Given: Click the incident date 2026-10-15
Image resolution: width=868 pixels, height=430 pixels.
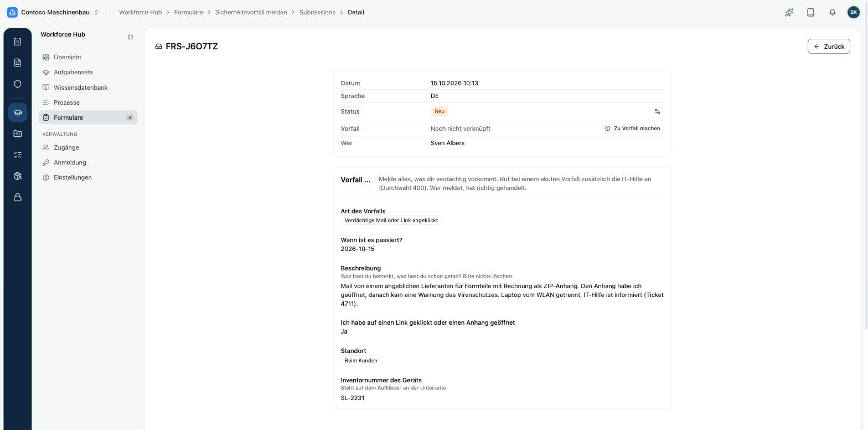Looking at the screenshot, I should point(358,249).
